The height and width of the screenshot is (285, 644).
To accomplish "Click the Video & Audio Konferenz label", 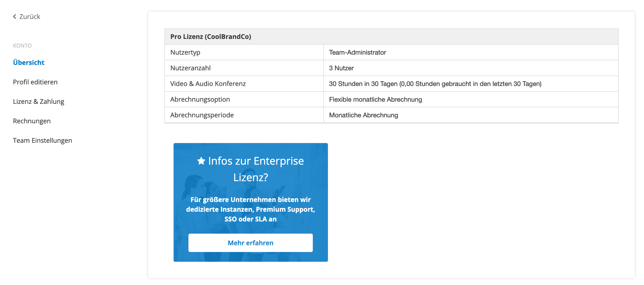I will 208,84.
